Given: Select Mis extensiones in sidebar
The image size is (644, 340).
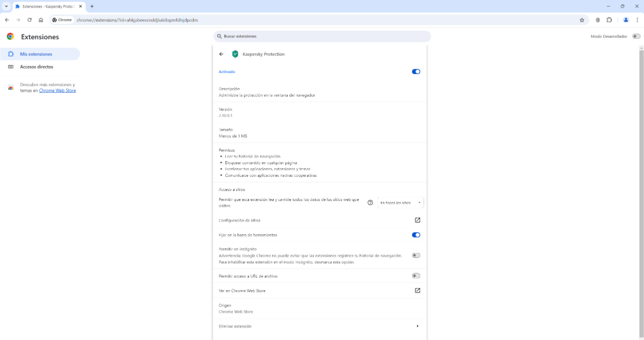Looking at the screenshot, I should pyautogui.click(x=36, y=54).
